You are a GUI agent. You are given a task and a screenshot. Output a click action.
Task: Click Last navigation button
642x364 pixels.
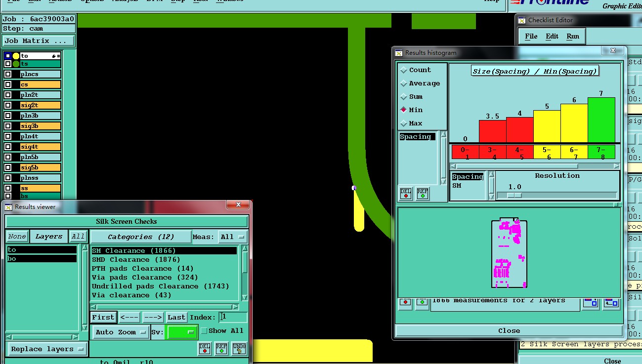(x=176, y=317)
